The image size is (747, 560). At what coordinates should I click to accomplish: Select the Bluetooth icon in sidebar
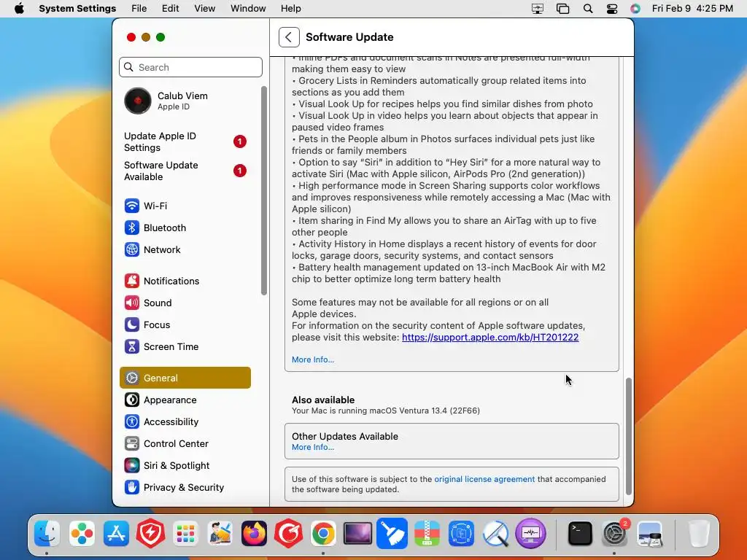(131, 227)
